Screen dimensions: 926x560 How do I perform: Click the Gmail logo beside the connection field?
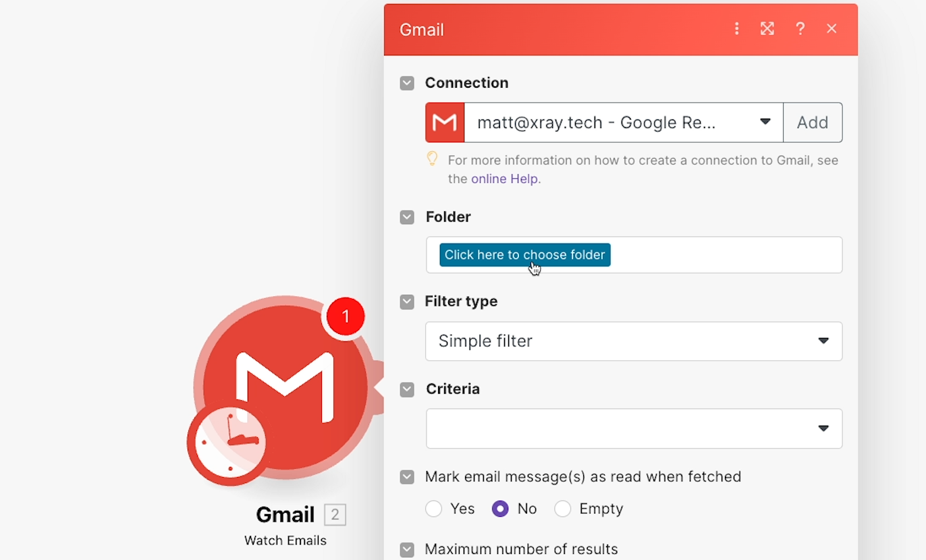click(445, 122)
